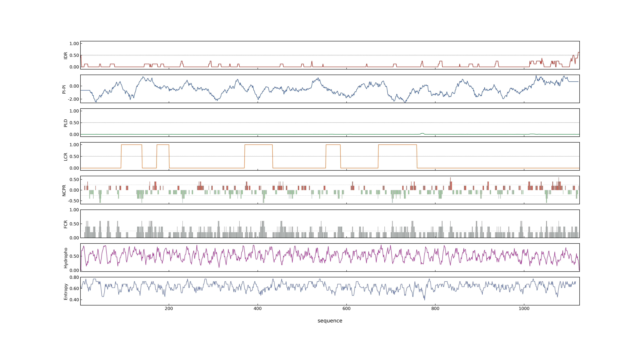Click the 0.00 tick of the Hydropho panel
The width and height of the screenshot is (644, 343).
click(74, 270)
